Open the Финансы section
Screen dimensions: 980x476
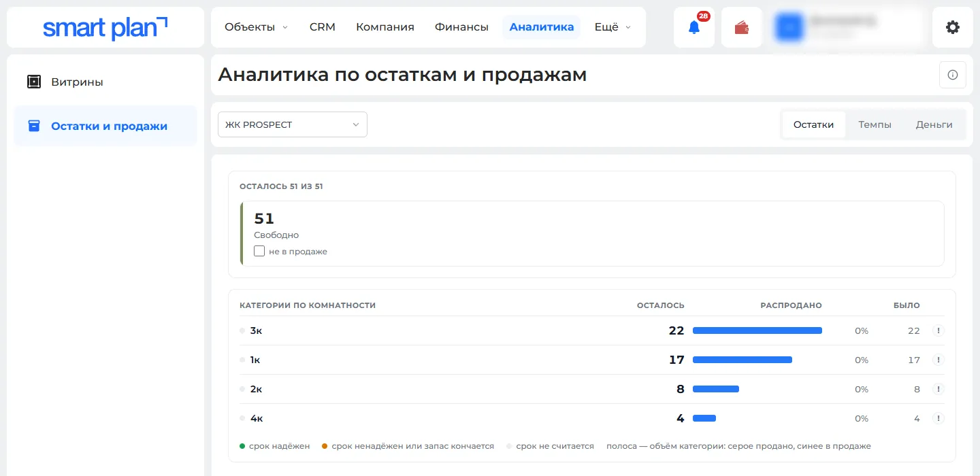[x=461, y=27]
